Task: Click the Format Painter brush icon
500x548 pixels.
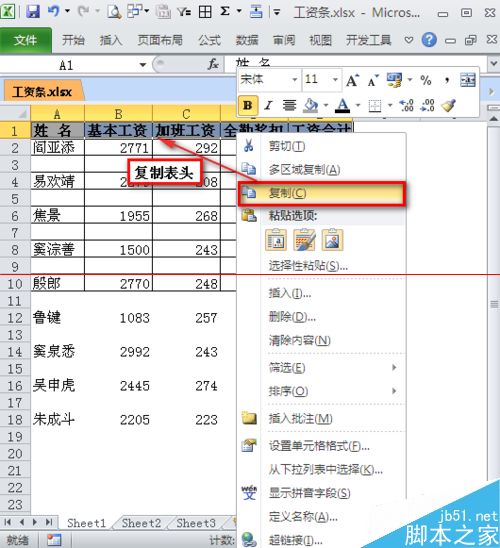Action: click(x=449, y=105)
